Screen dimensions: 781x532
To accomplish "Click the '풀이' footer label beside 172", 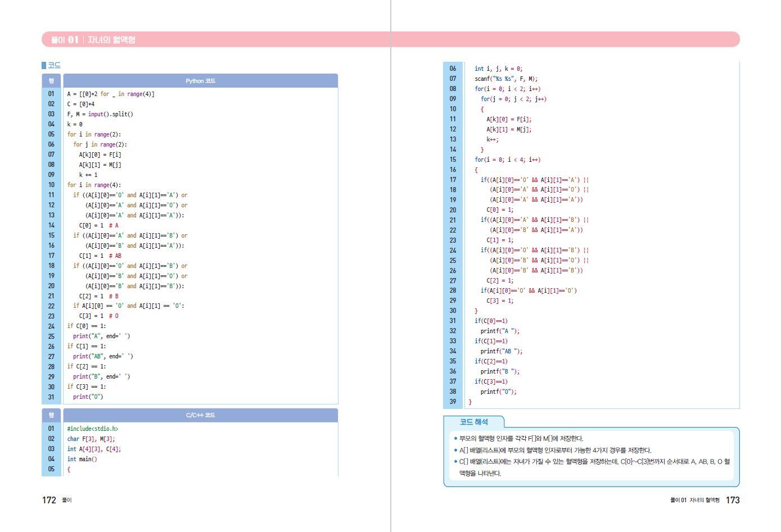I will 67,500.
